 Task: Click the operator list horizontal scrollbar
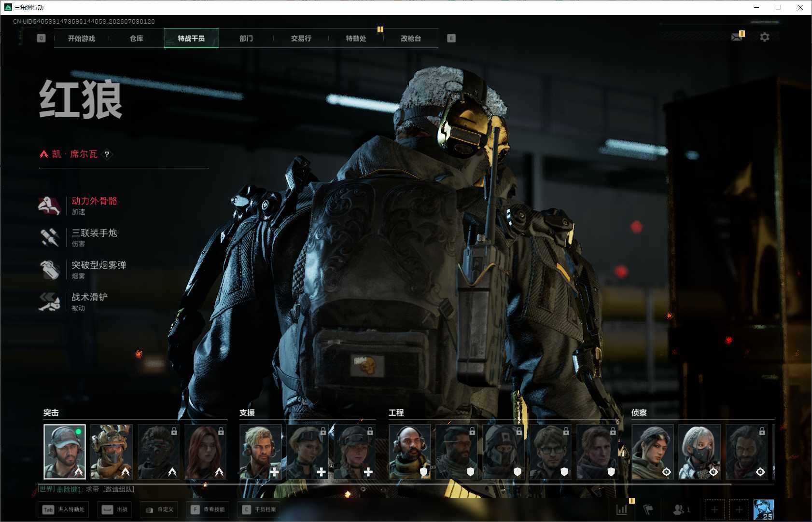pyautogui.click(x=385, y=483)
